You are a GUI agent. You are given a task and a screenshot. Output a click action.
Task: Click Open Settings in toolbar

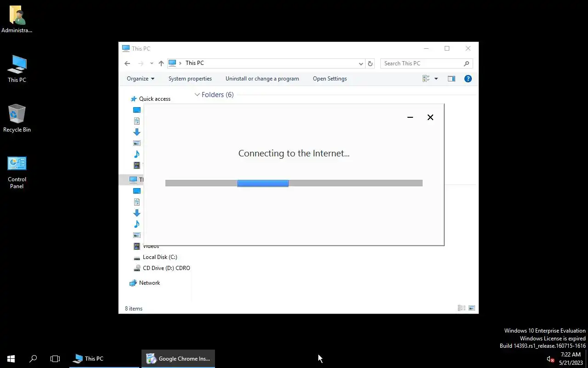click(x=330, y=79)
